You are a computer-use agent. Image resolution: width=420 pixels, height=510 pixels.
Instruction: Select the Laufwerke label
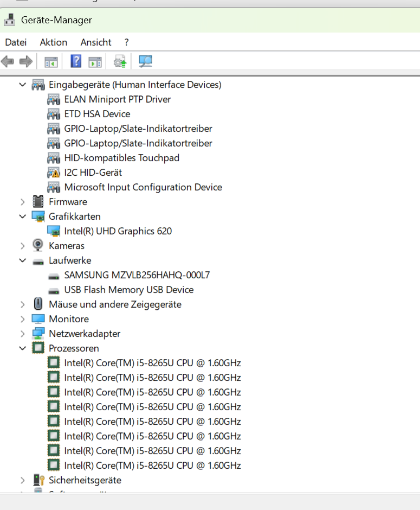[70, 260]
